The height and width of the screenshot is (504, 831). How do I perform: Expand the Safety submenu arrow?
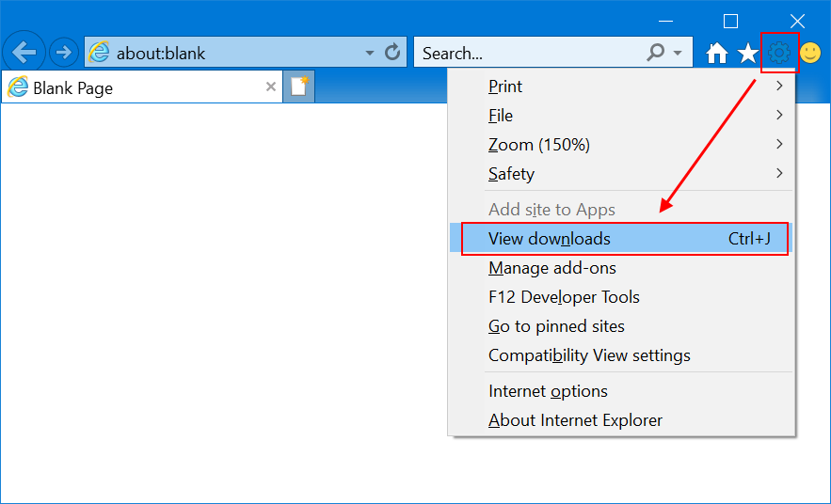click(x=779, y=173)
